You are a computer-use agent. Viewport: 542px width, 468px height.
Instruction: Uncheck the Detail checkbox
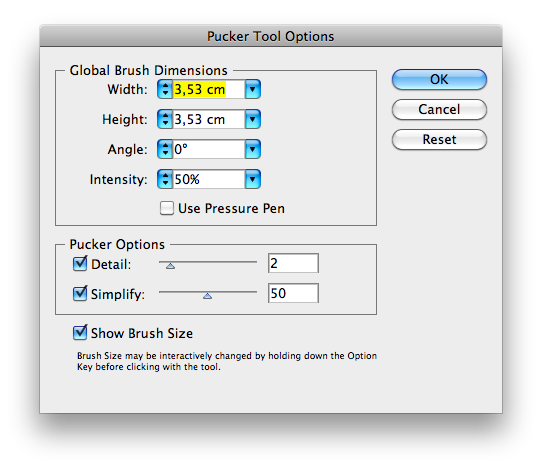pos(80,264)
